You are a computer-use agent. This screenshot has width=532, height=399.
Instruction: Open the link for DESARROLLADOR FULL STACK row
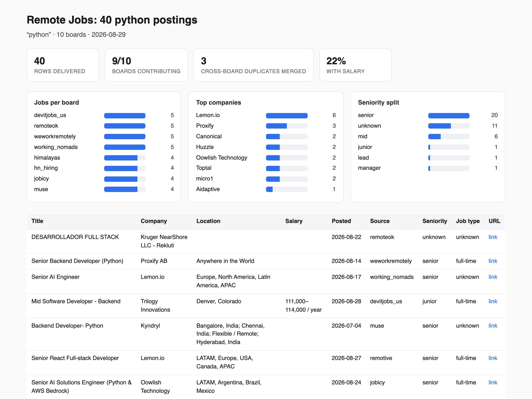pyautogui.click(x=493, y=237)
